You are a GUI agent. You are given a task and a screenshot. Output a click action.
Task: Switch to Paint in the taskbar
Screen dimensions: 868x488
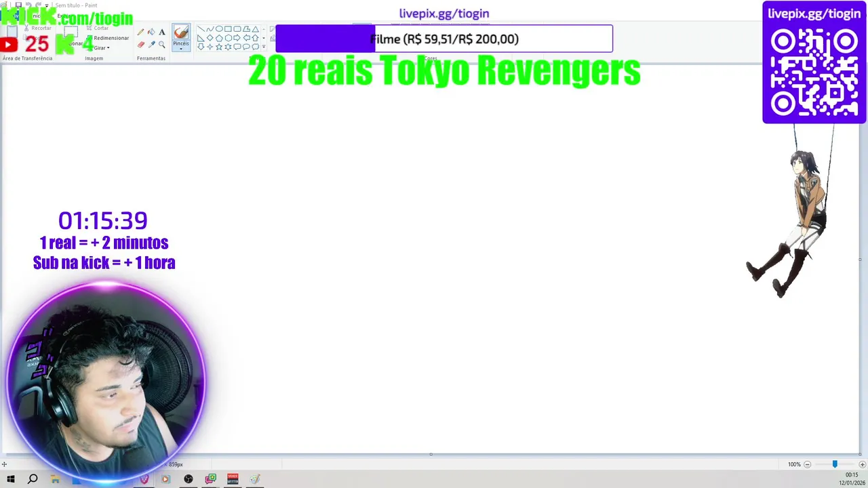click(x=255, y=479)
